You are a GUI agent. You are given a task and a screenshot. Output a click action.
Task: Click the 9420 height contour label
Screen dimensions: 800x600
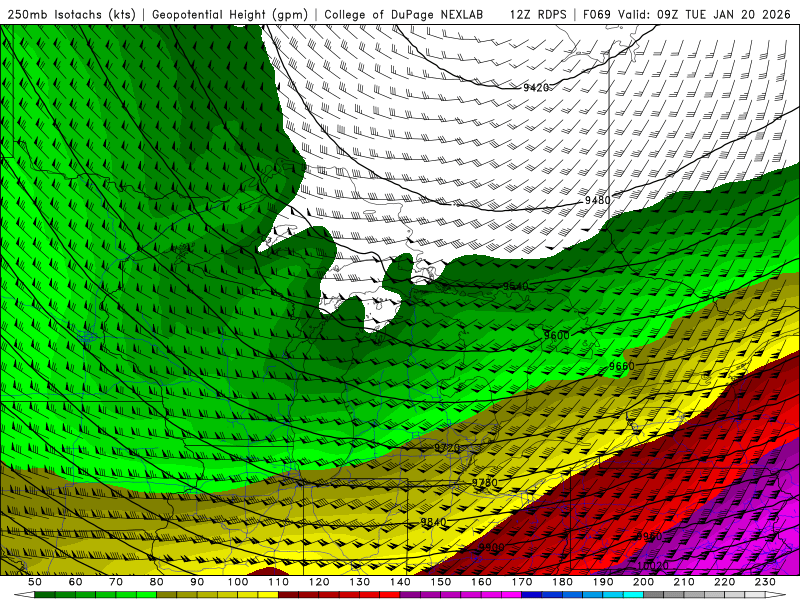tap(536, 88)
